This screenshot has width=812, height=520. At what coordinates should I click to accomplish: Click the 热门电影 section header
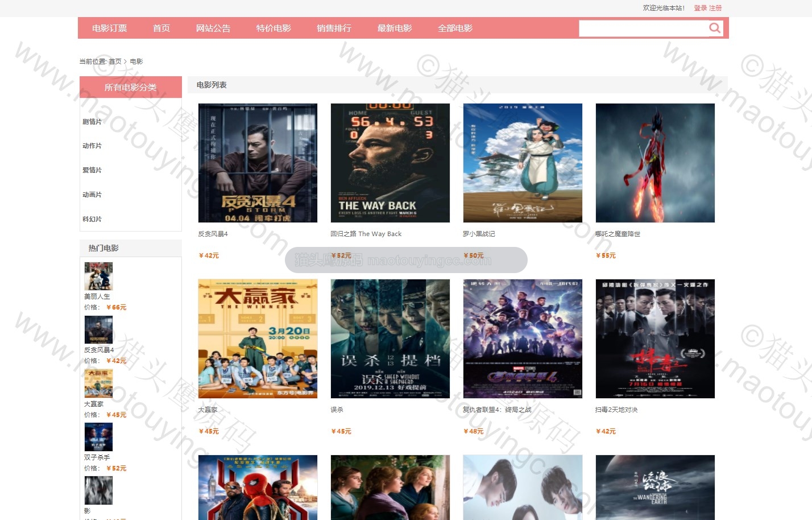(103, 248)
